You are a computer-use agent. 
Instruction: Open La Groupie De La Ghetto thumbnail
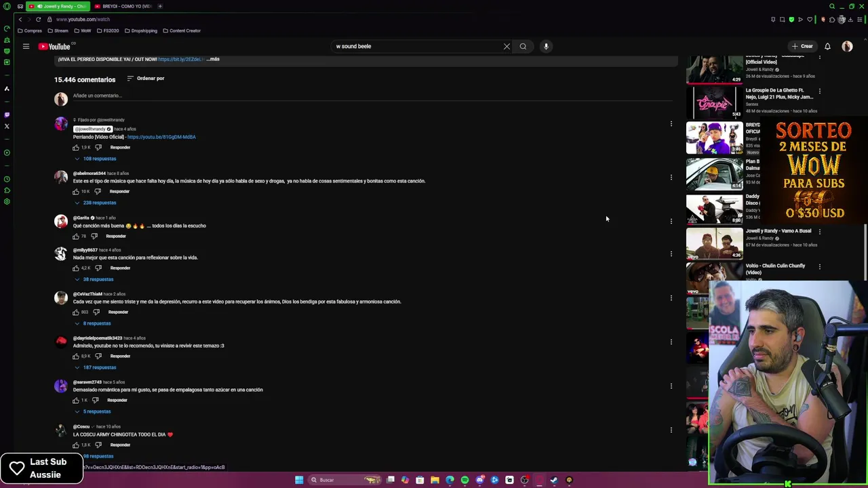click(714, 103)
